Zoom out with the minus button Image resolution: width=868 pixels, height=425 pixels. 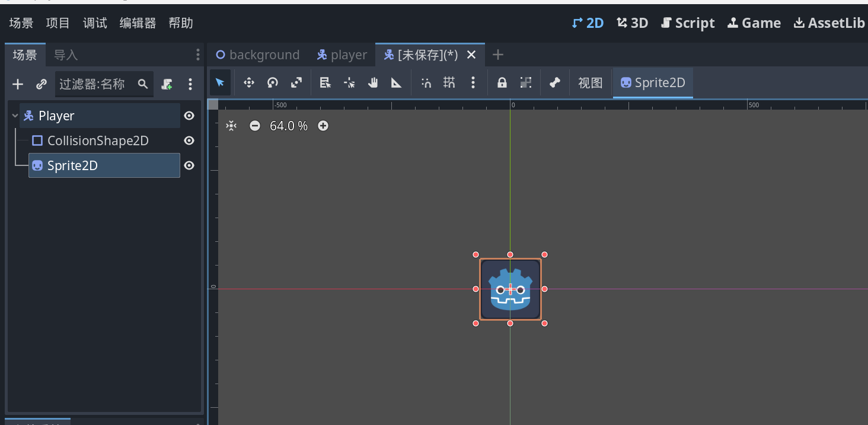[255, 126]
